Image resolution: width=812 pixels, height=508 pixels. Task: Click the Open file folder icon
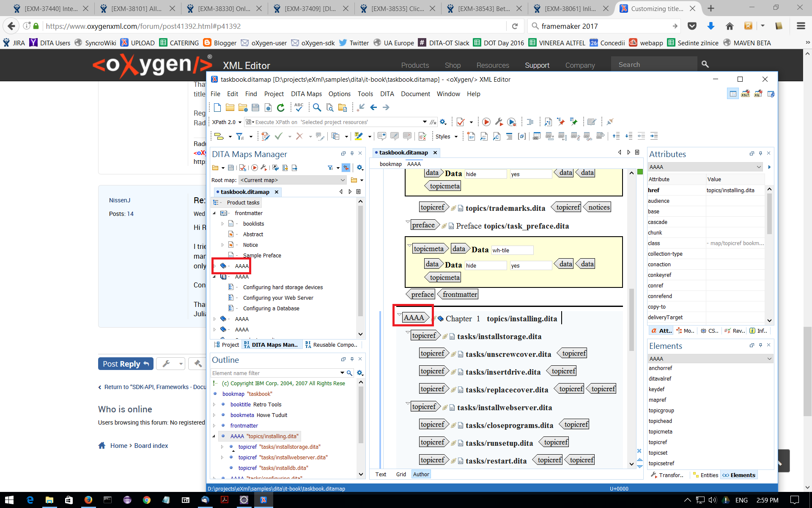tap(230, 108)
